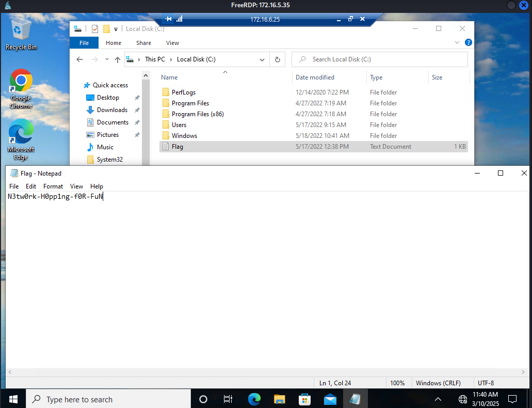This screenshot has width=532, height=408.
Task: Switch to the View ribbon tab
Action: (172, 43)
